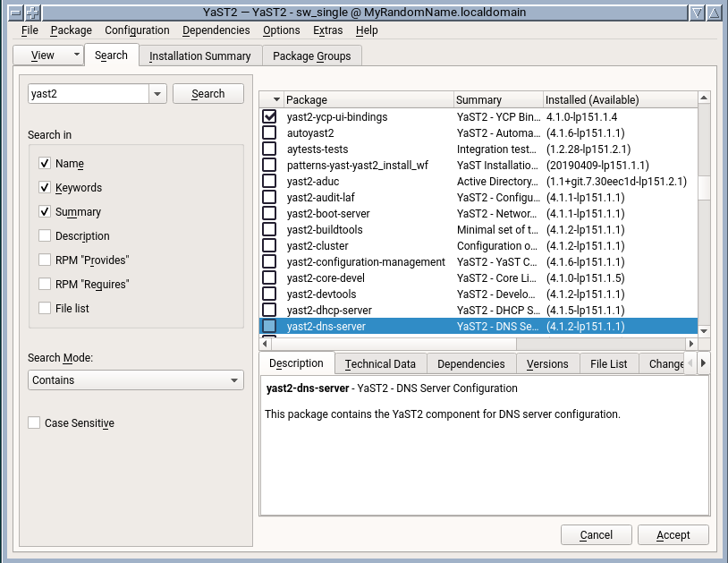Click the Cancel button
This screenshot has width=728, height=563.
click(597, 534)
